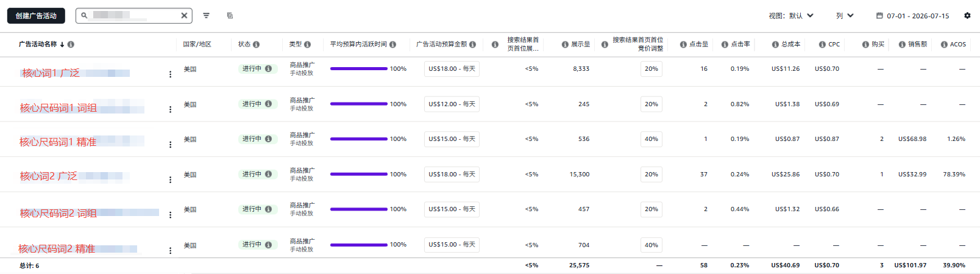This screenshot has height=274, width=980.
Task: Edit the US$18.00 budget for 核心词1 广泛
Action: point(452,69)
